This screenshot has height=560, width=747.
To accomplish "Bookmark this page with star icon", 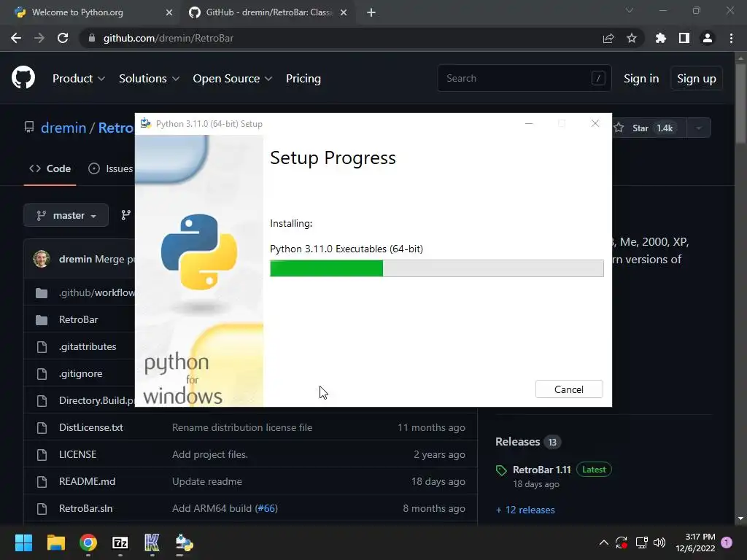I will pyautogui.click(x=632, y=38).
